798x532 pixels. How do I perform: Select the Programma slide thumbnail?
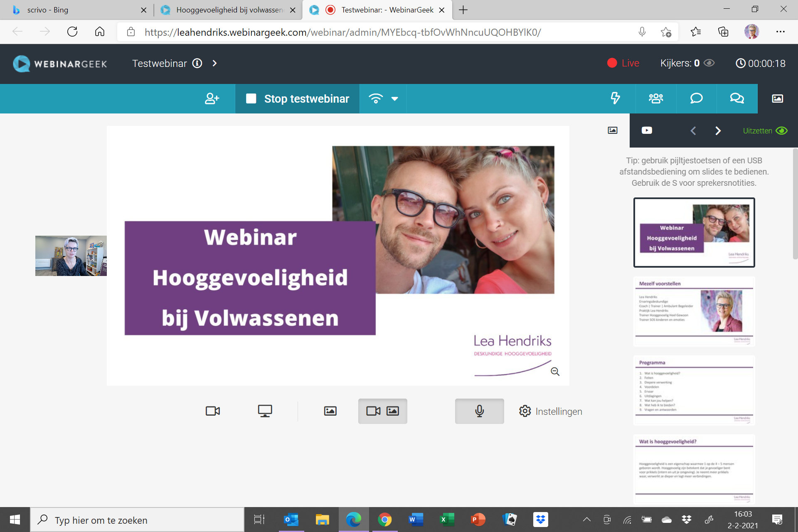point(694,390)
